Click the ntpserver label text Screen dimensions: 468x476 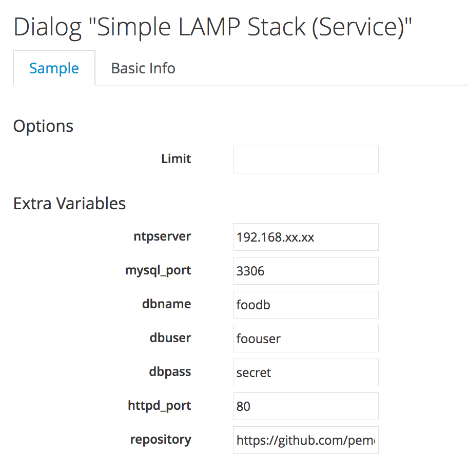click(x=162, y=236)
